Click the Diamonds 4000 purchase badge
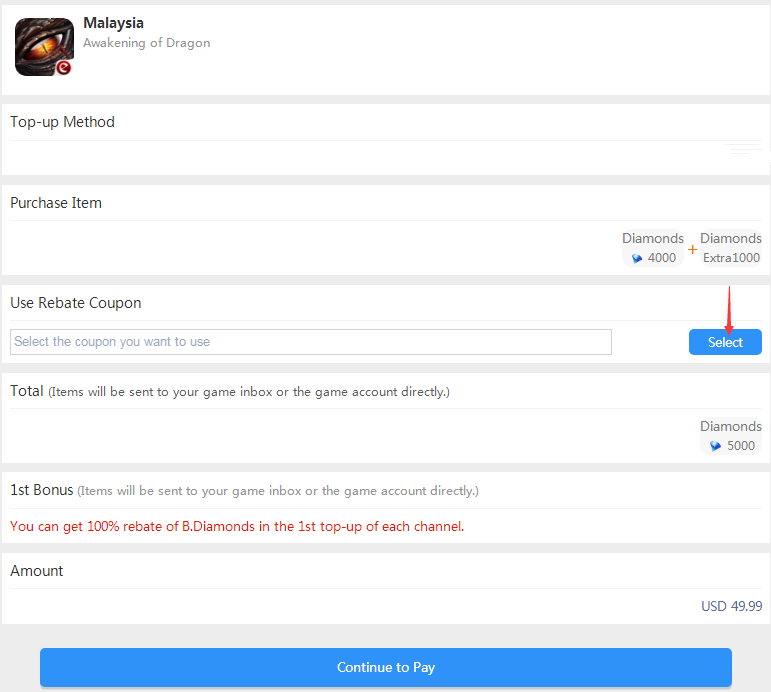771x692 pixels. tap(652, 248)
